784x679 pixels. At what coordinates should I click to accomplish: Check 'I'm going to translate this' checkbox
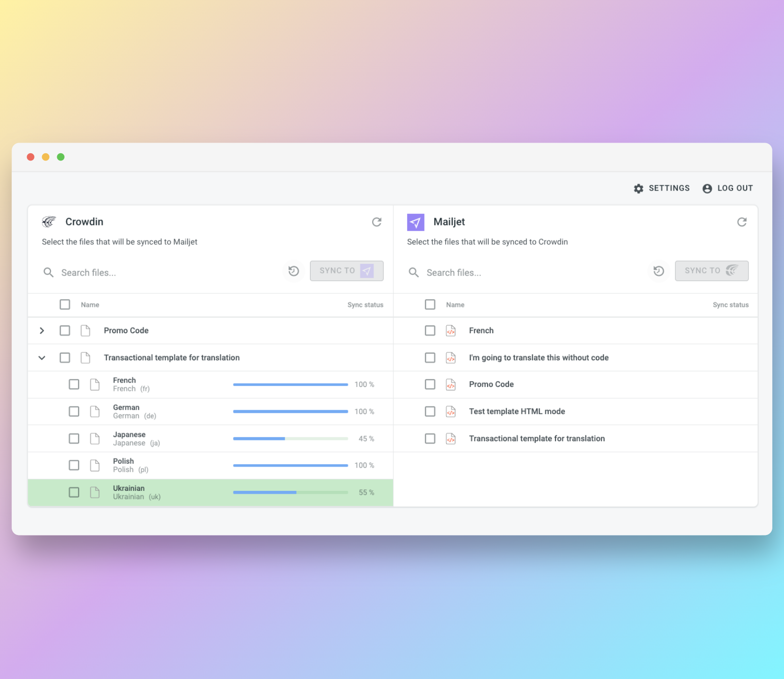point(430,358)
